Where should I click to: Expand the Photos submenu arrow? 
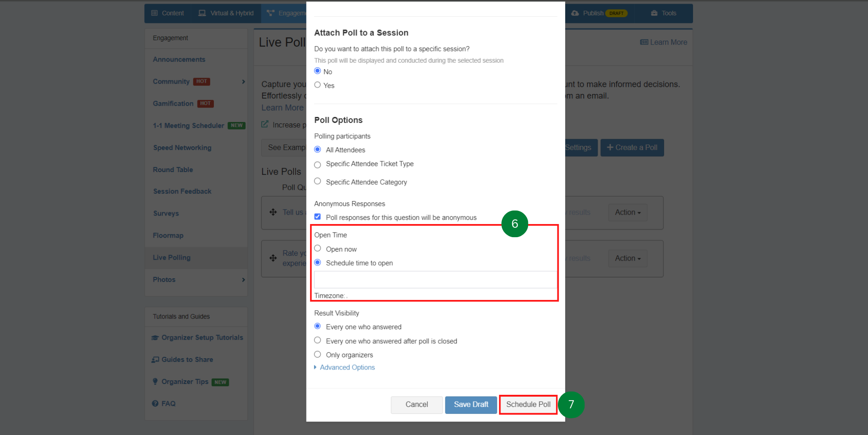pyautogui.click(x=243, y=280)
